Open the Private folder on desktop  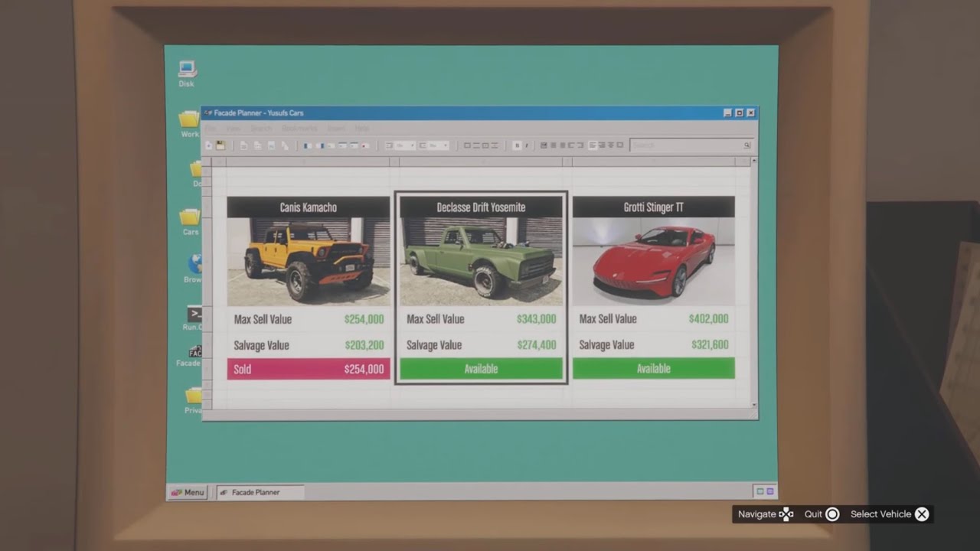tap(194, 400)
